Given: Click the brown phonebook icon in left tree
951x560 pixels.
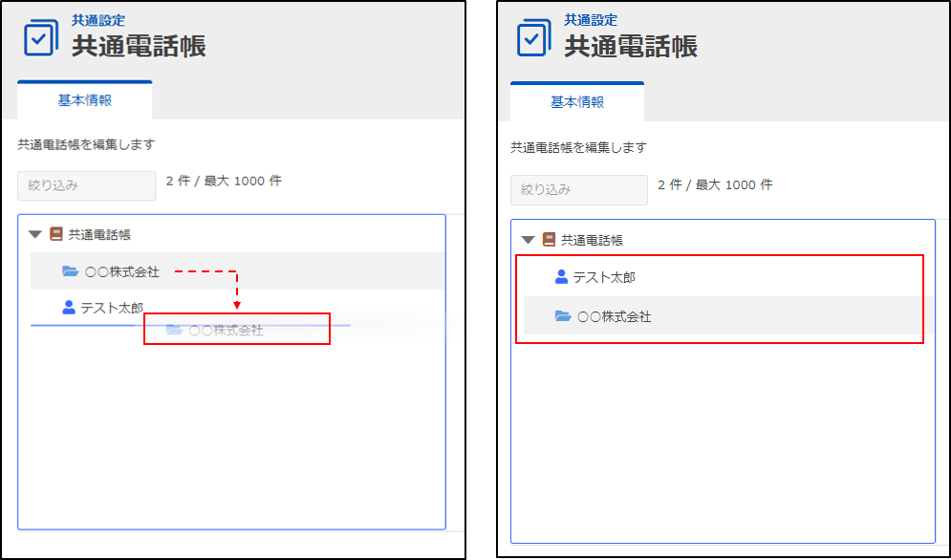Looking at the screenshot, I should pos(56,234).
